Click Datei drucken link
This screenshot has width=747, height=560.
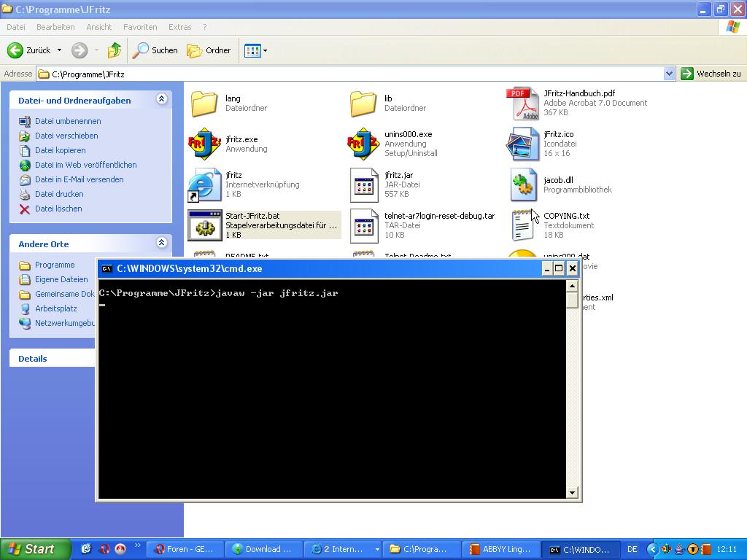[59, 194]
